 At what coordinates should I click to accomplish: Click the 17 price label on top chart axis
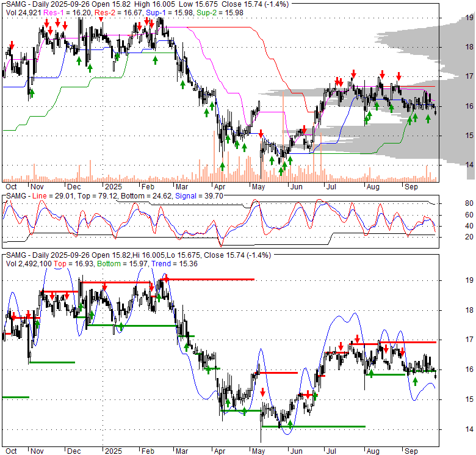[469, 76]
